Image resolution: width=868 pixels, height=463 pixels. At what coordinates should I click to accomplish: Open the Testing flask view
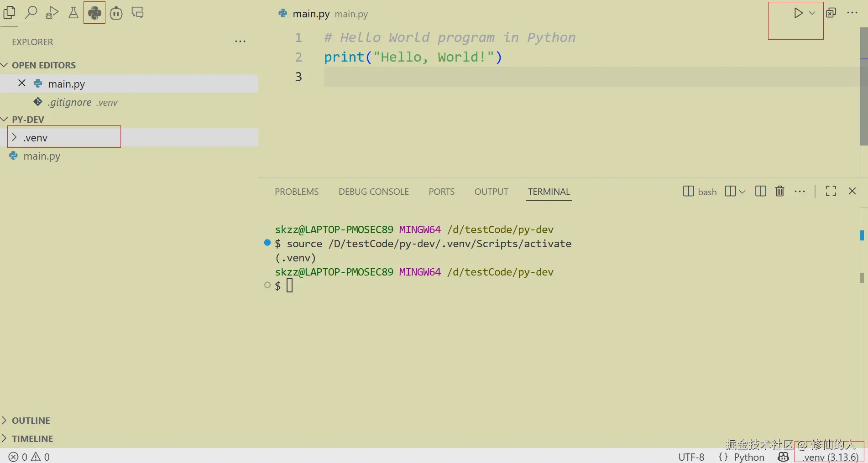[x=73, y=13]
